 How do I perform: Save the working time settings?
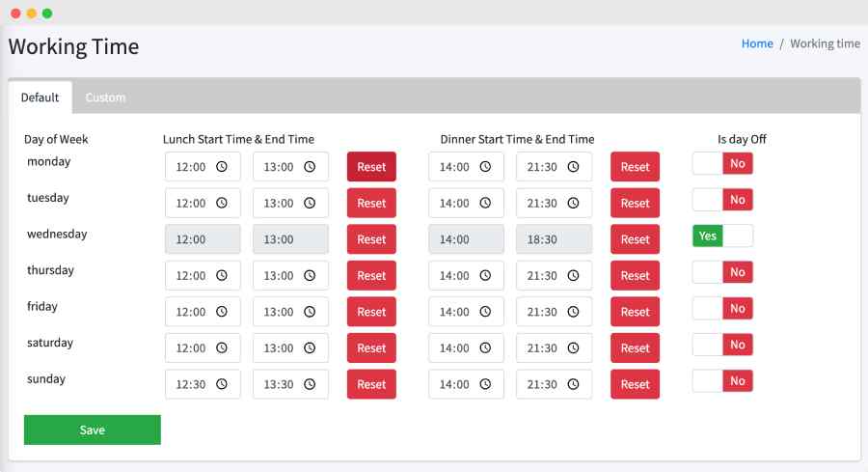(93, 430)
